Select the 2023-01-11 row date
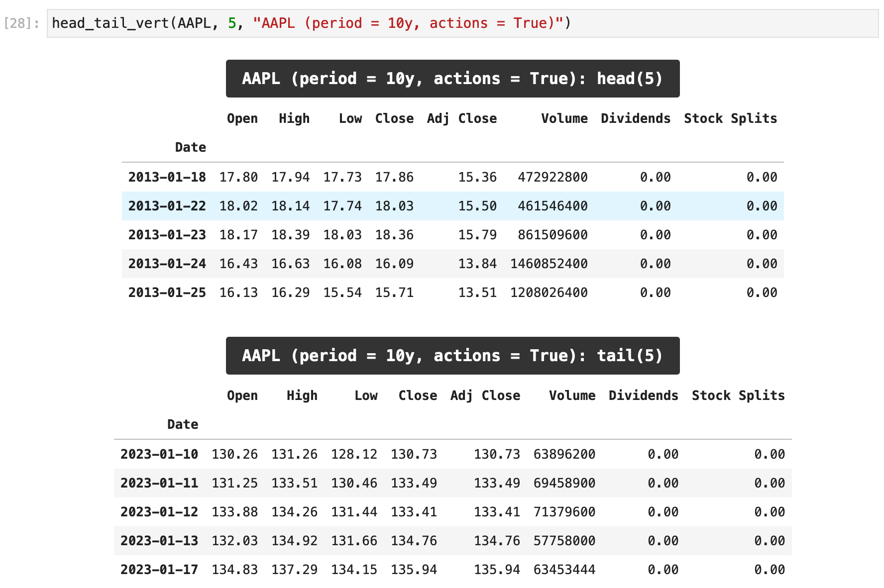This screenshot has width=884, height=588. coord(159,483)
